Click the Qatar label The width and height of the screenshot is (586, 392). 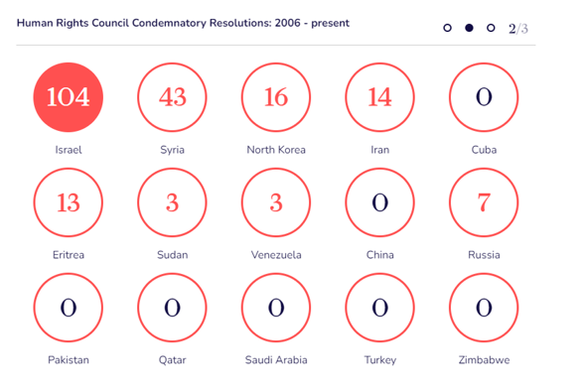pos(172,360)
